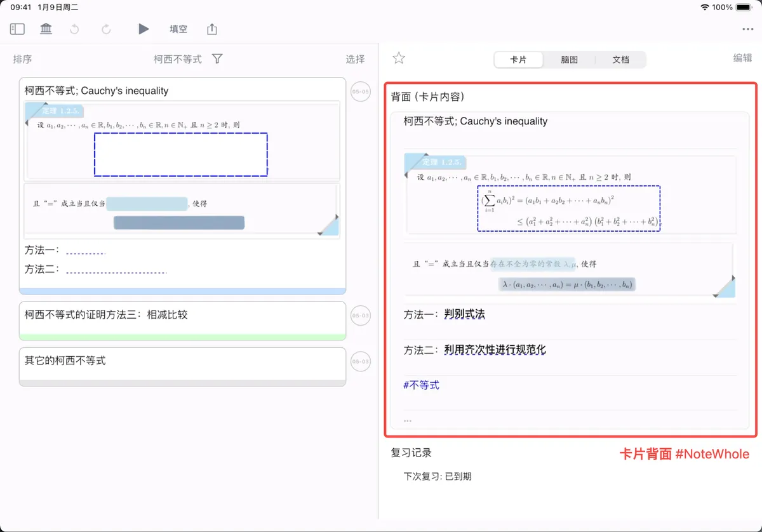The width and height of the screenshot is (762, 532).
Task: Switch to the 卡片 tab
Action: [x=518, y=60]
